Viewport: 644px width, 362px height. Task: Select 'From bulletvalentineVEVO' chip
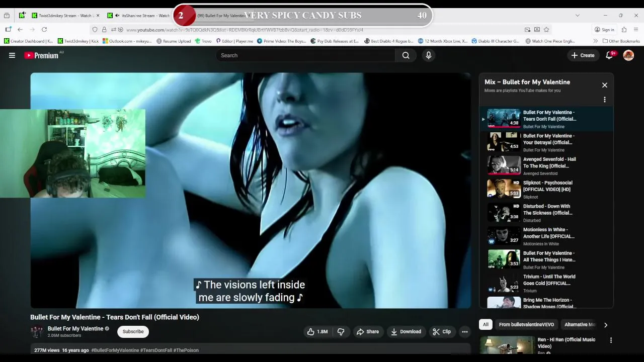point(526,325)
